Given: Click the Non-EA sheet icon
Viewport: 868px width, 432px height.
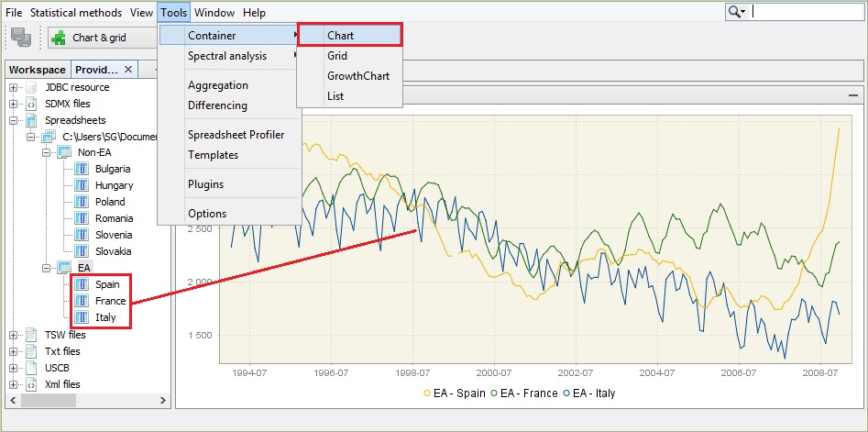Looking at the screenshot, I should [64, 152].
